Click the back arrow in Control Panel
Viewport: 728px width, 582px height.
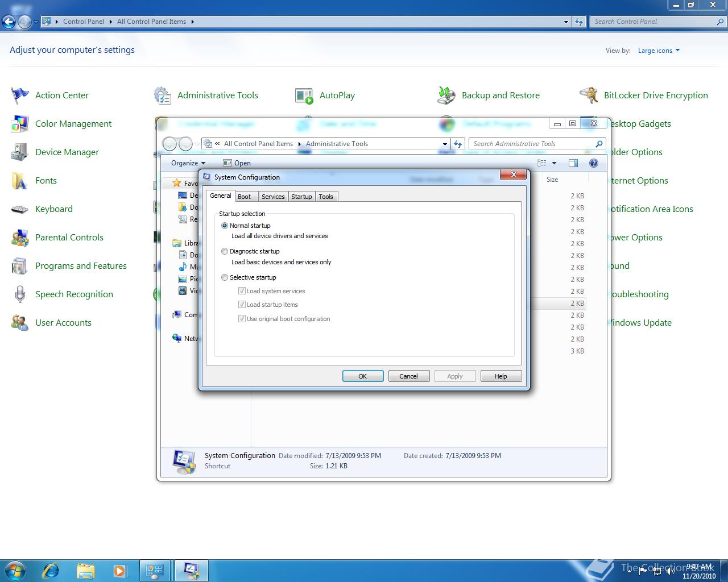click(9, 22)
